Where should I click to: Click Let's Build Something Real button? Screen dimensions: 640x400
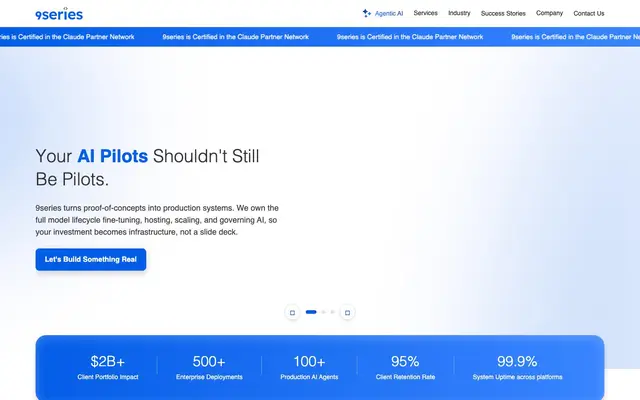(91, 260)
